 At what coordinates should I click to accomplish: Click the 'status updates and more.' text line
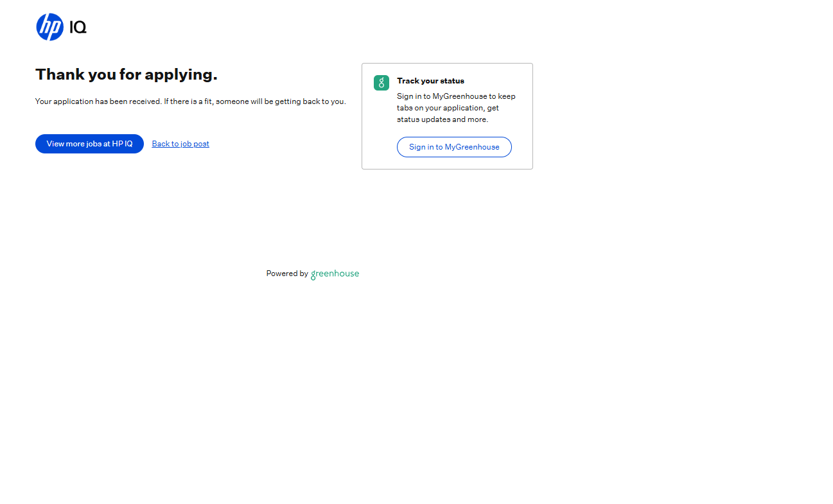click(443, 119)
